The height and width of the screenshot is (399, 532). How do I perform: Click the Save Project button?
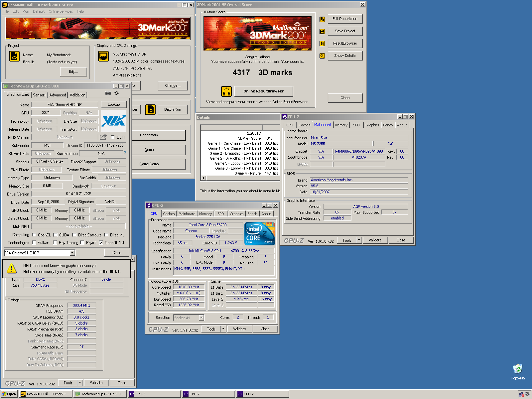tap(345, 31)
